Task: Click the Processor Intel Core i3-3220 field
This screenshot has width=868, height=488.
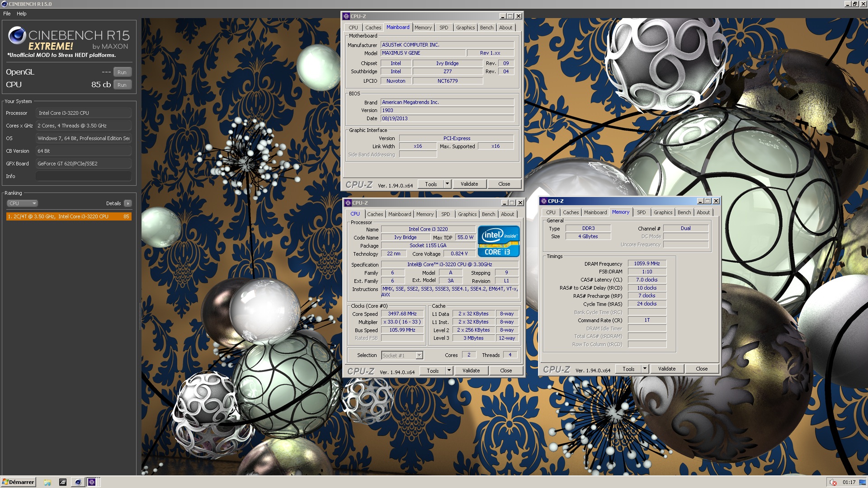Action: pos(84,113)
